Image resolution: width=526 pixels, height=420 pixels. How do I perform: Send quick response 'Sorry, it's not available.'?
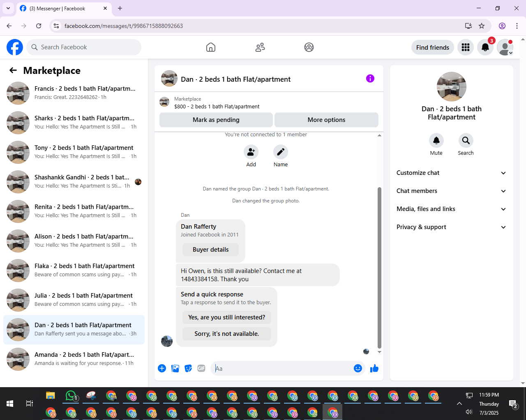(226, 334)
